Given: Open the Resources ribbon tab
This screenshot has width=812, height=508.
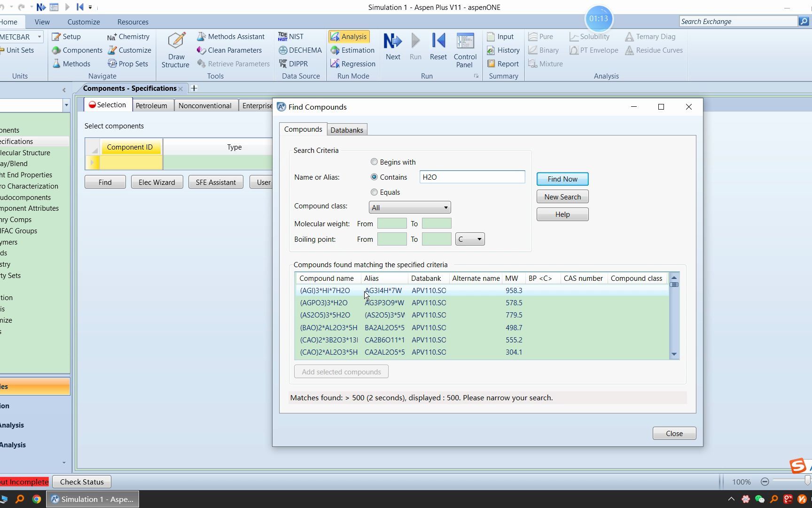Looking at the screenshot, I should coord(133,22).
